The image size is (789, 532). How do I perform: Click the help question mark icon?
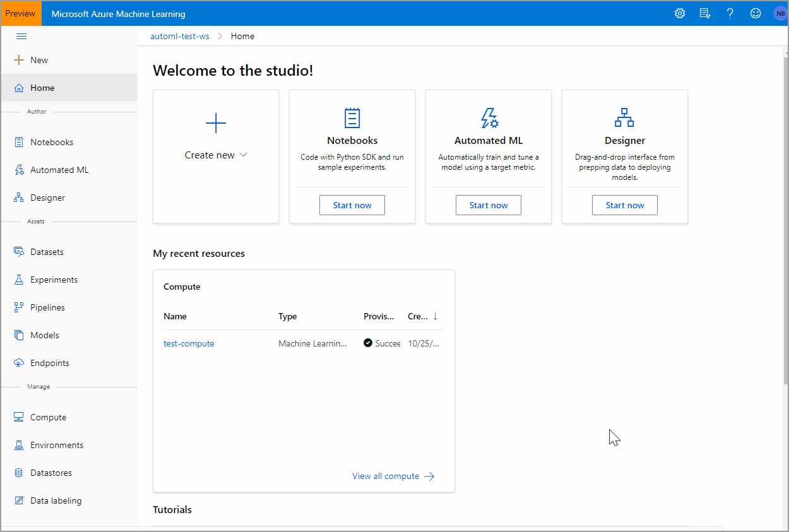(730, 13)
